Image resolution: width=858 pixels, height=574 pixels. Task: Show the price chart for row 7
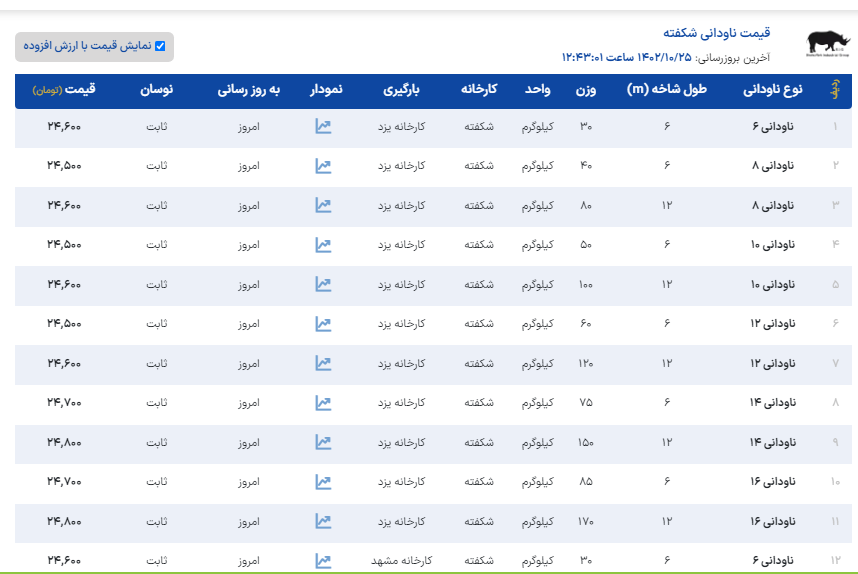coord(323,363)
